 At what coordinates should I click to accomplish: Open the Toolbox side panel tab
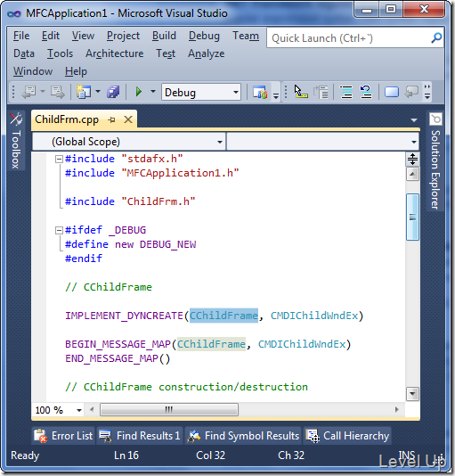tap(16, 141)
